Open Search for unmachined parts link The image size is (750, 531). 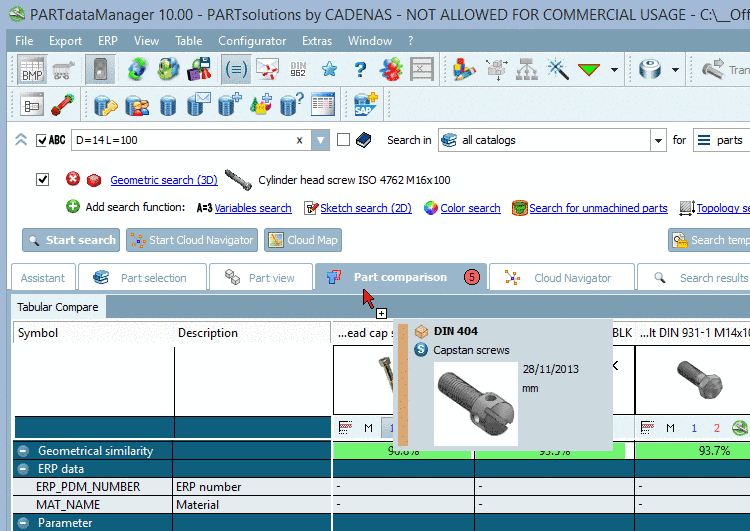click(x=598, y=208)
